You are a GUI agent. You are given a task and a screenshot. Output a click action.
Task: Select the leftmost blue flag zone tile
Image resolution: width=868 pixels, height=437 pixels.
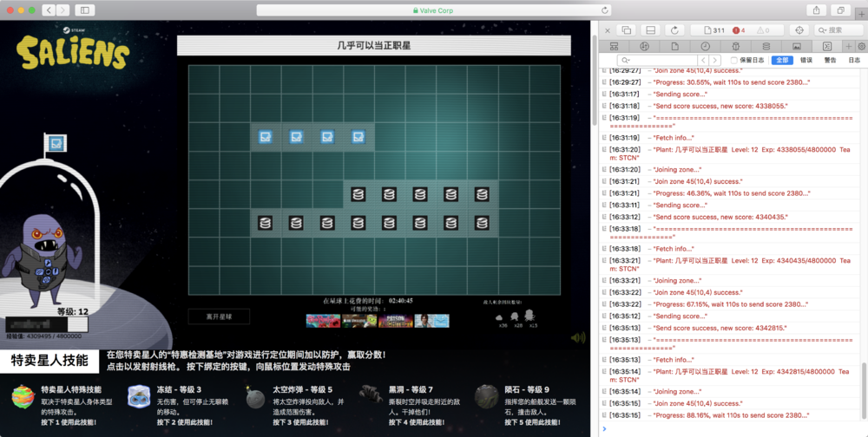265,137
